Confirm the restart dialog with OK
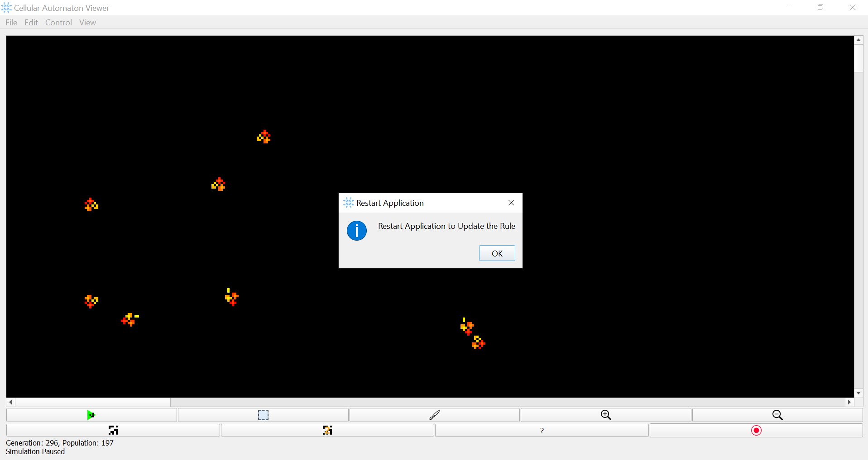The height and width of the screenshot is (460, 868). tap(497, 253)
